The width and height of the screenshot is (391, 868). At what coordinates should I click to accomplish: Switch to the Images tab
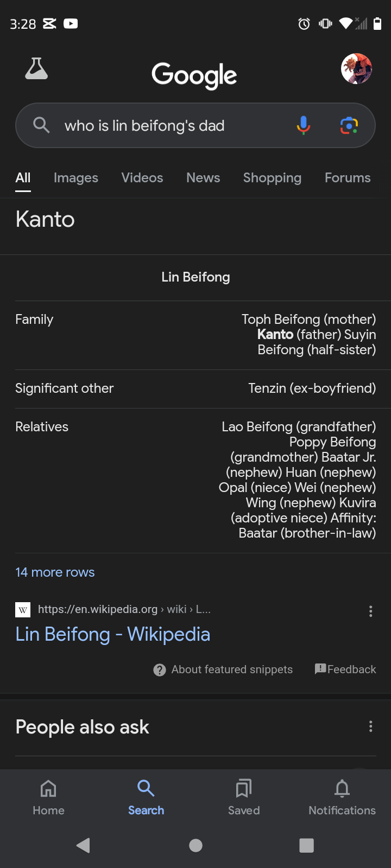76,178
